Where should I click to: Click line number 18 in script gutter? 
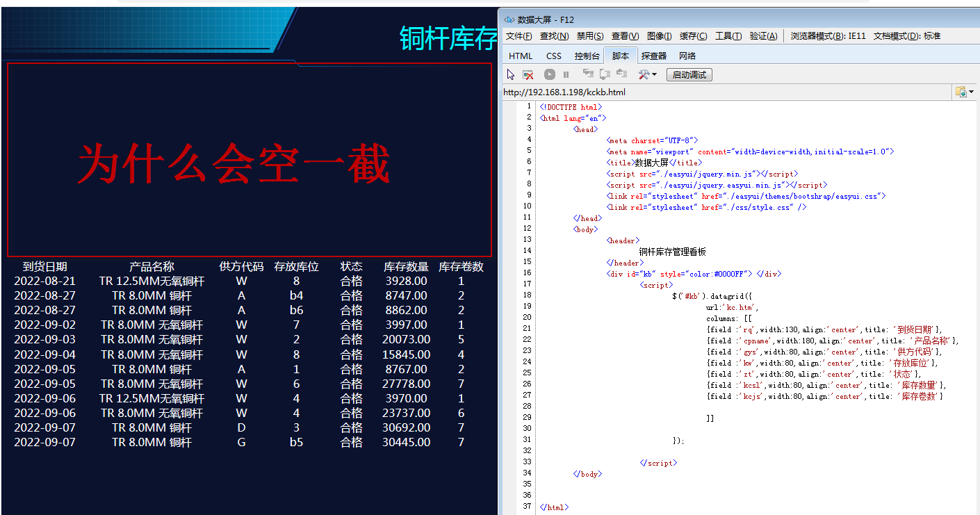point(527,295)
